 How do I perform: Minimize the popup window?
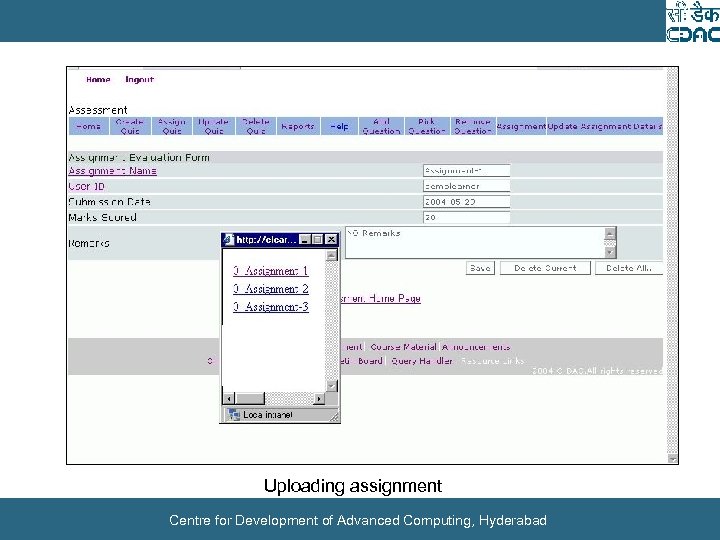[304, 239]
